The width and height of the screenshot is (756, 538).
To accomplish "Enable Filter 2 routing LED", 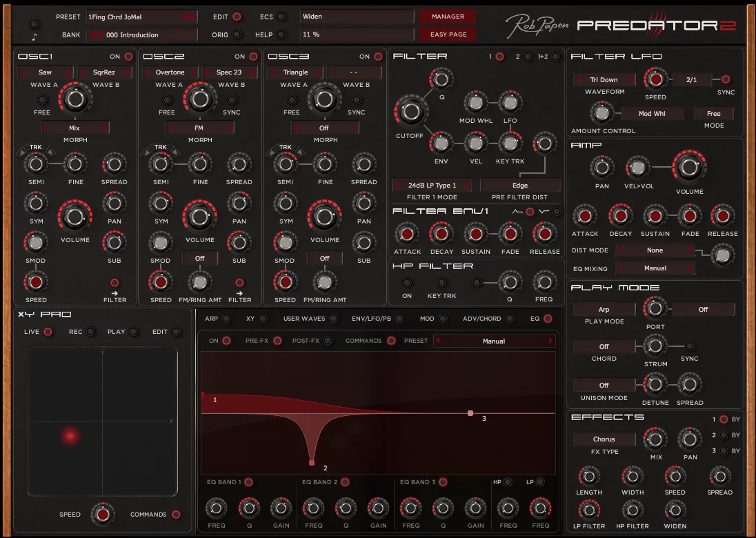I will [528, 57].
